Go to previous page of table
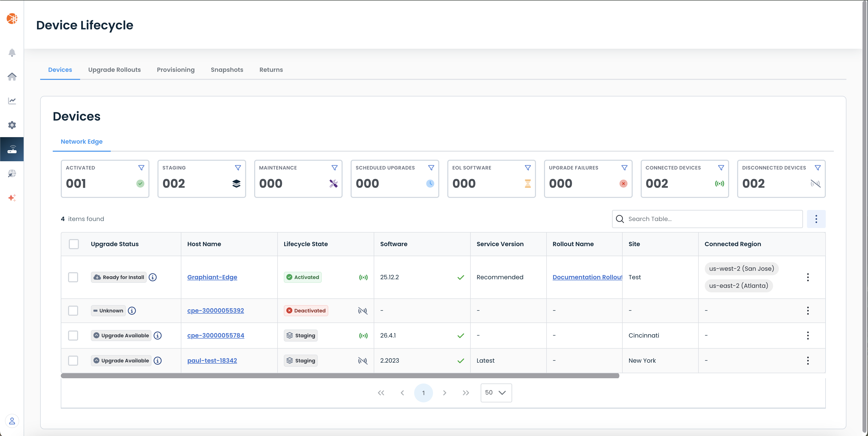This screenshot has height=436, width=868. point(402,393)
